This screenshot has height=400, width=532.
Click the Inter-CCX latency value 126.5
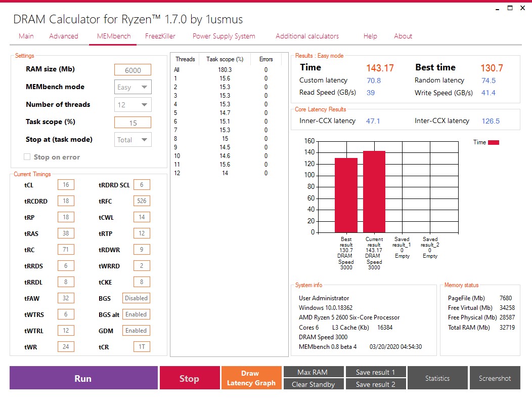[491, 121]
